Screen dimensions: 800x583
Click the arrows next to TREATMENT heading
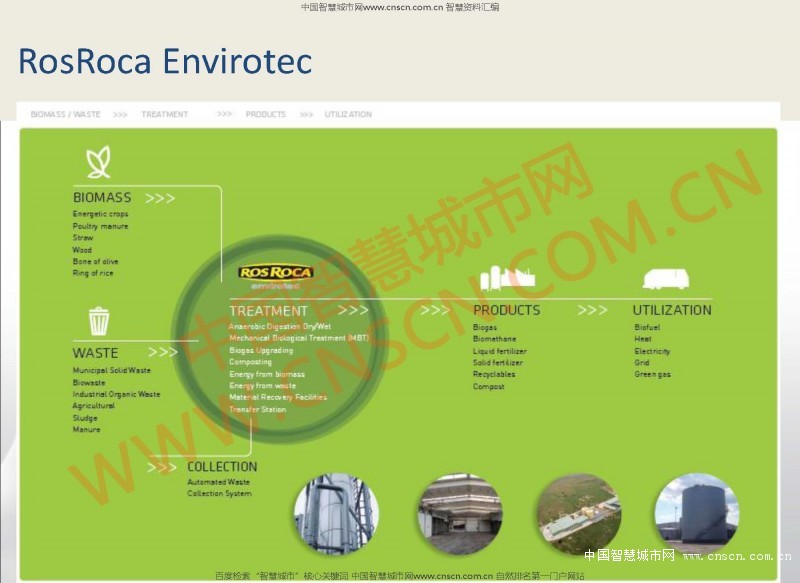353,310
